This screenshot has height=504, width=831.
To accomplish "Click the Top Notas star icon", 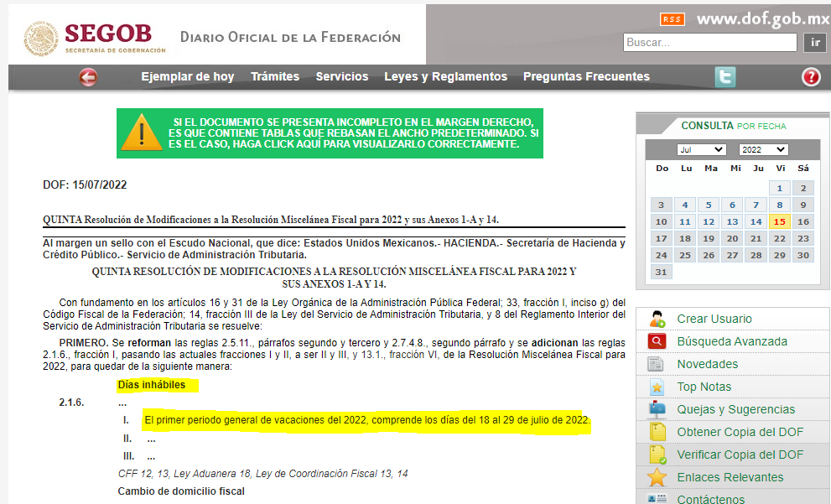I will click(657, 387).
